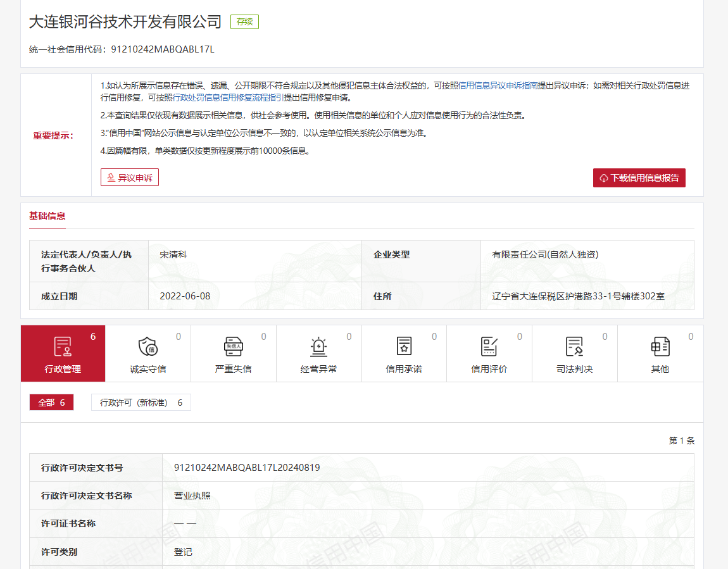Click the legal representative name 宋清科
The width and height of the screenshot is (728, 569).
(x=173, y=254)
